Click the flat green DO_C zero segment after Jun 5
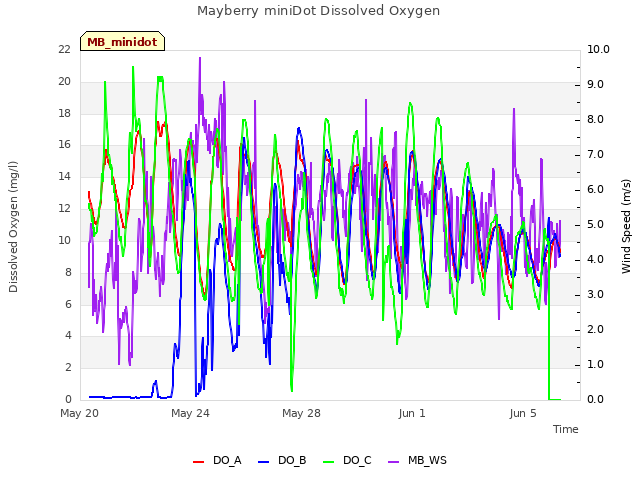 555,399
